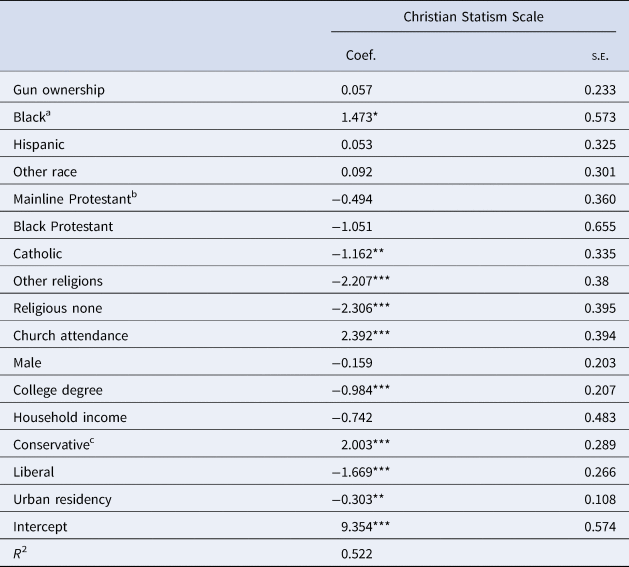Image resolution: width=629 pixels, height=567 pixels.
Task: Select the Coef. column heading
Action: [358, 55]
